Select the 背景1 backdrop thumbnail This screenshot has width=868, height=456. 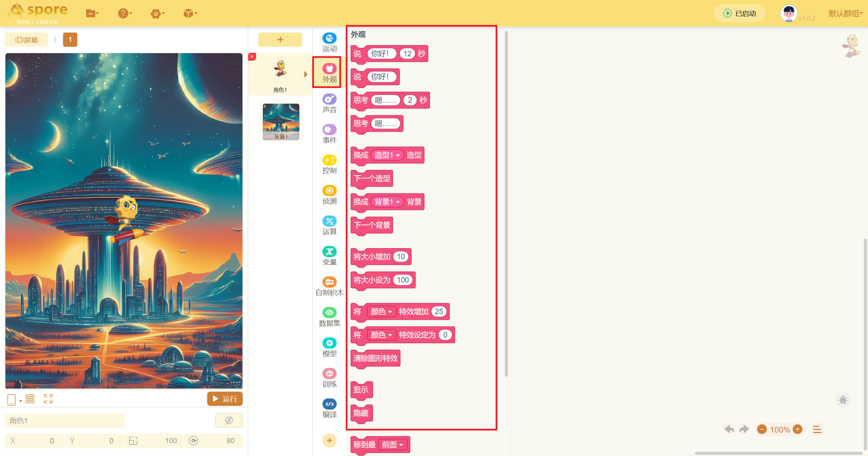pyautogui.click(x=281, y=122)
